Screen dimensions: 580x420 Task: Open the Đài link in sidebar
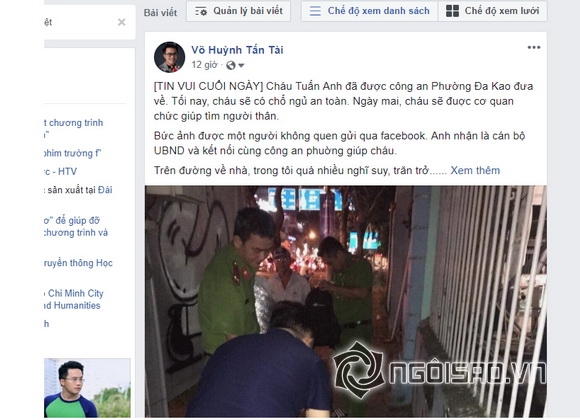point(105,190)
